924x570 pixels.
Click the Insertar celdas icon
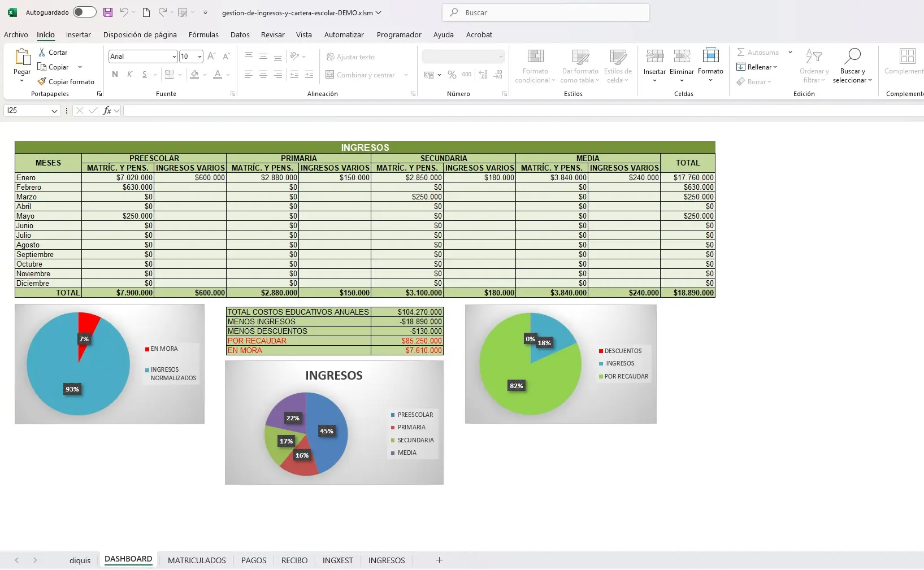pyautogui.click(x=654, y=56)
